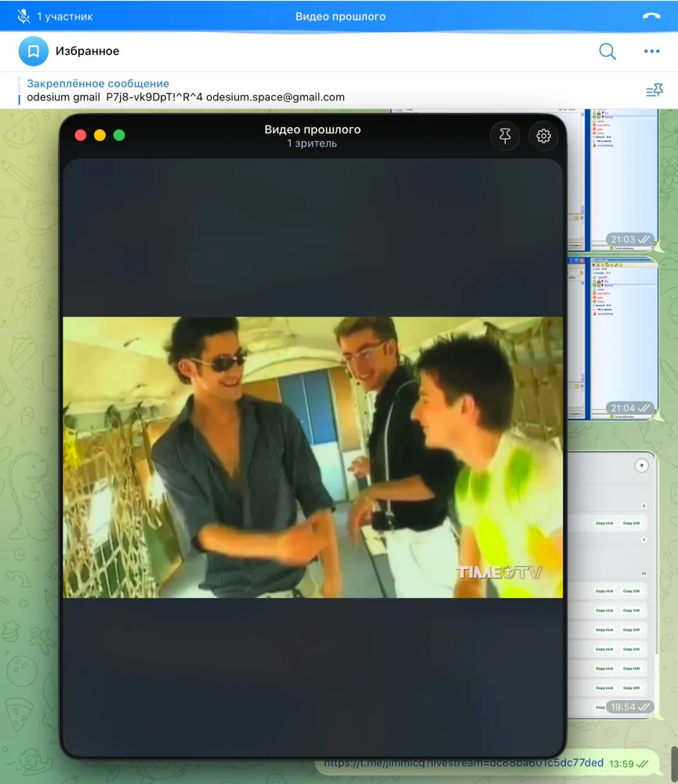The image size is (678, 784).
Task: Click the 1 участник label
Action: click(64, 16)
